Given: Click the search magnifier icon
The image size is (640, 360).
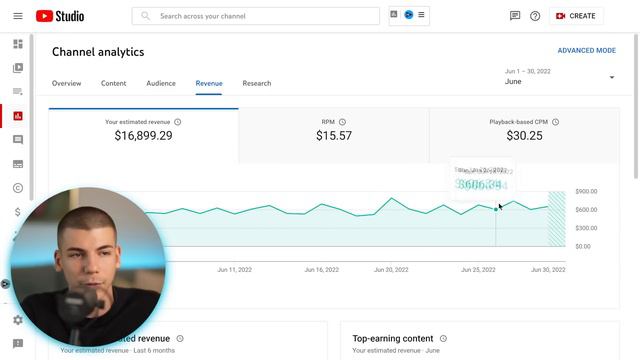Looking at the screenshot, I should 145,16.
